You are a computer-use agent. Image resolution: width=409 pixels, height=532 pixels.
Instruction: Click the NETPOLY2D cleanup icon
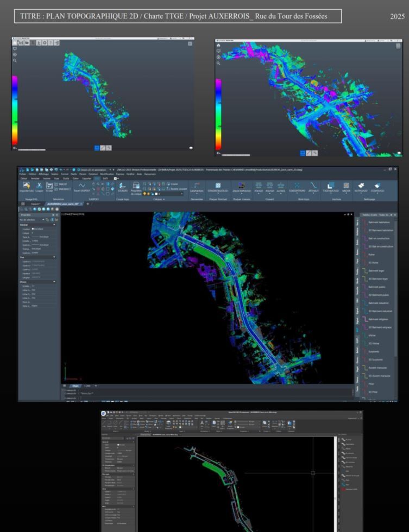click(361, 185)
